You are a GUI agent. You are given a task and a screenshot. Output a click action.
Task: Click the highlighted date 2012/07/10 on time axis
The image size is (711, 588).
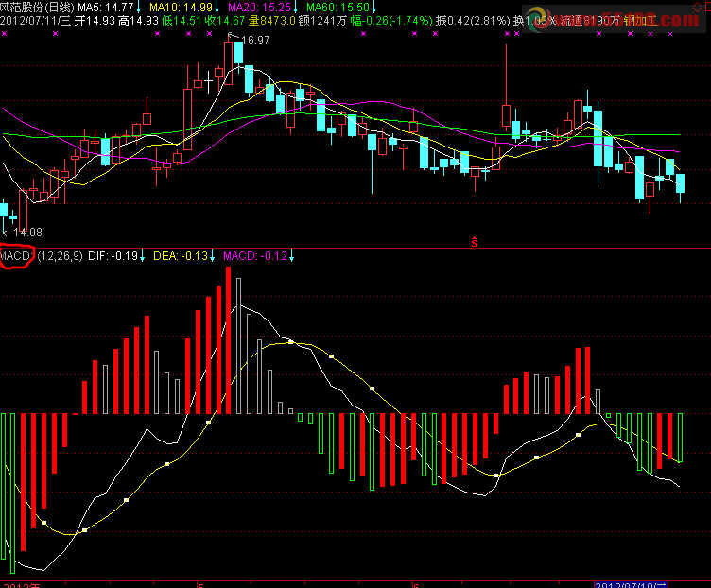631,585
